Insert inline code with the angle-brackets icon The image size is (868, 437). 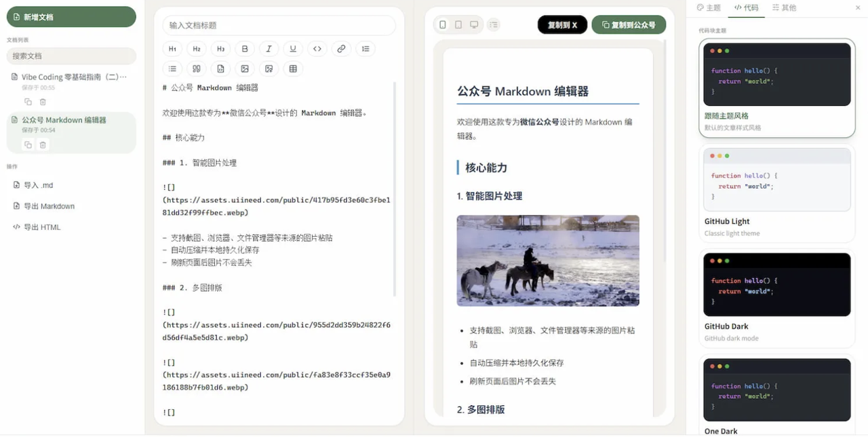(x=317, y=49)
